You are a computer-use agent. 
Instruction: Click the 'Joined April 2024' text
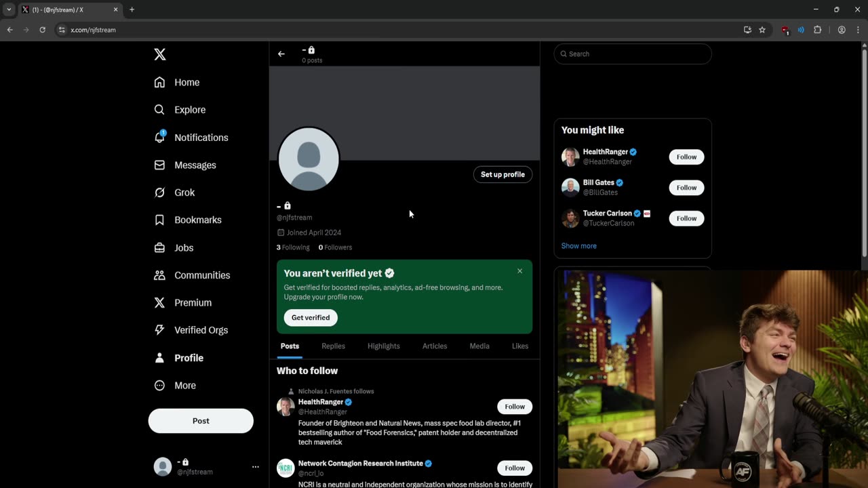[314, 232]
